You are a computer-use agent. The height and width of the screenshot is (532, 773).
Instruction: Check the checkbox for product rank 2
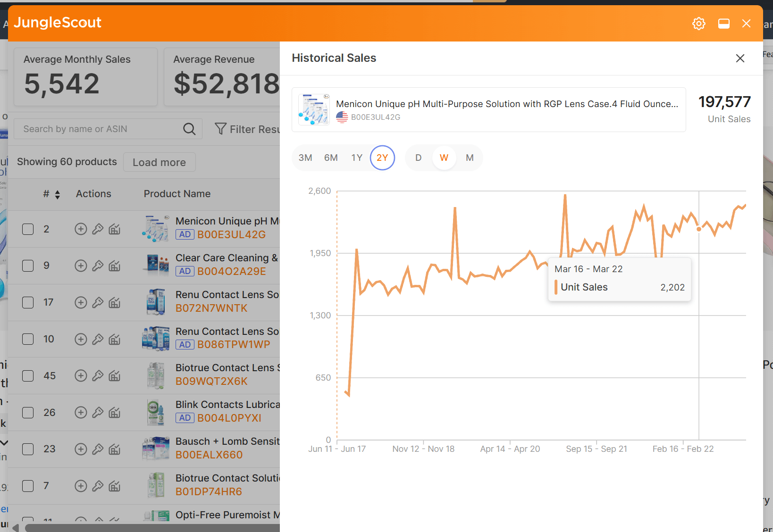(x=28, y=229)
